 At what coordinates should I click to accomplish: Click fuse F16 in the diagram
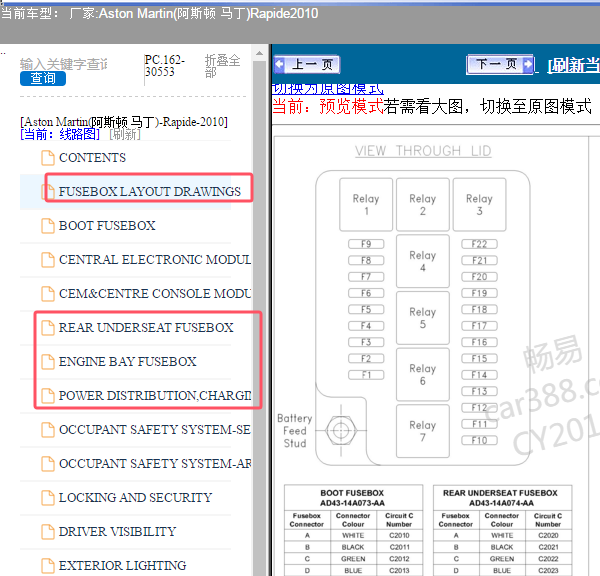(479, 342)
